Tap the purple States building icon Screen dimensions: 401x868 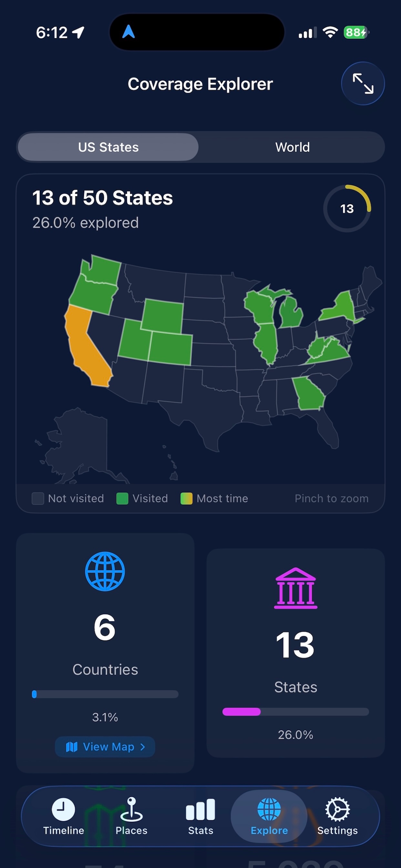tap(295, 588)
